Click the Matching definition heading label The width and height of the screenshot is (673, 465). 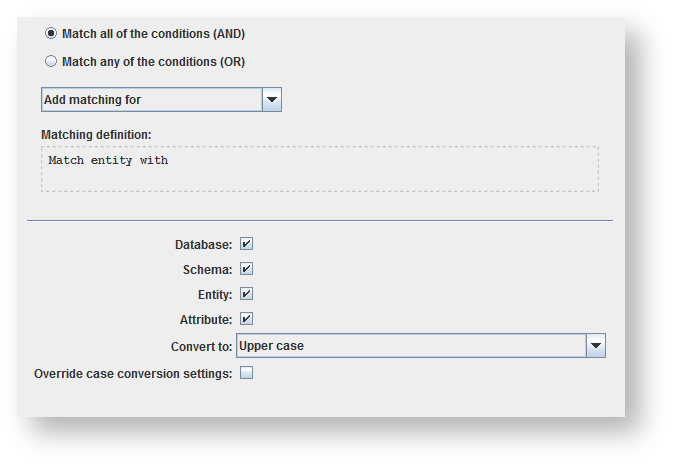(96, 135)
